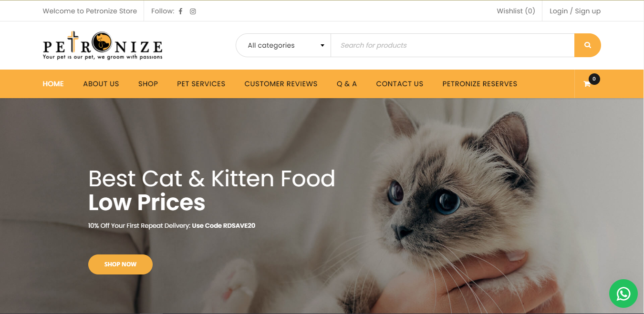Expand the All categories dropdown
The image size is (644, 314).
(283, 45)
